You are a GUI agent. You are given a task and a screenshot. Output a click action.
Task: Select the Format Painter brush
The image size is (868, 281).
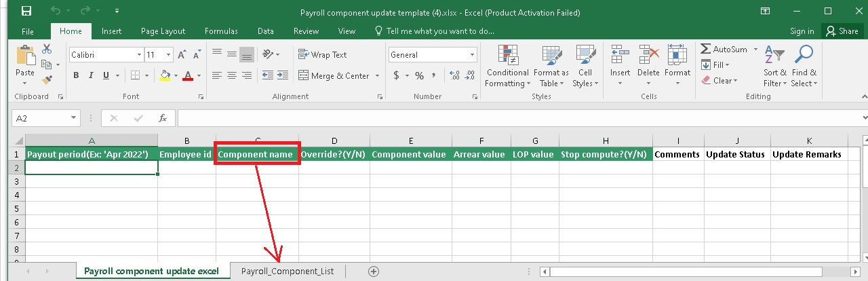point(47,80)
